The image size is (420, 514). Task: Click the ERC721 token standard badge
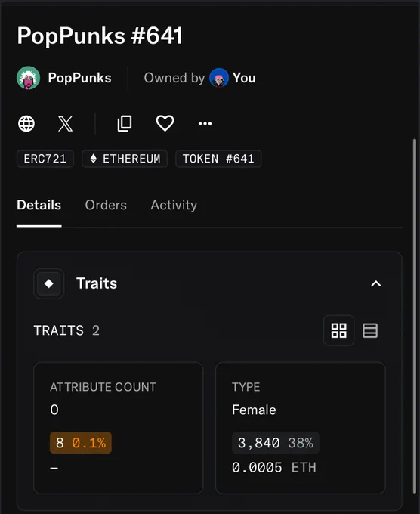click(x=45, y=159)
